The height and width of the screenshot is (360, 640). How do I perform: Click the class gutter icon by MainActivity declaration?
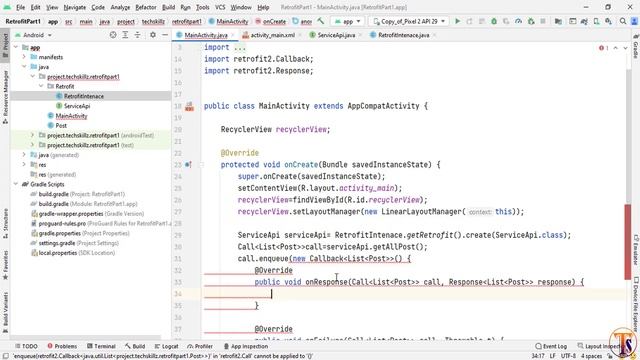click(x=189, y=107)
